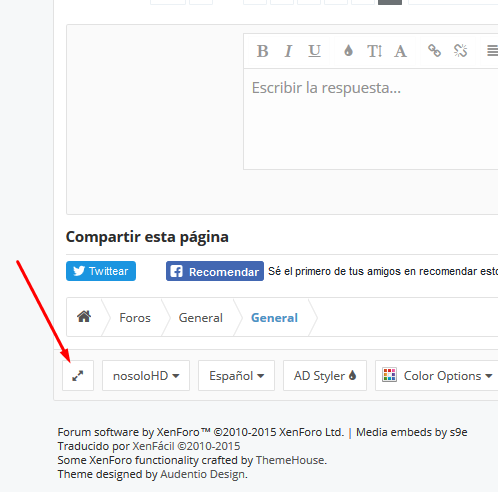The image size is (498, 492).
Task: Open the Foros breadcrumb item
Action: click(135, 318)
